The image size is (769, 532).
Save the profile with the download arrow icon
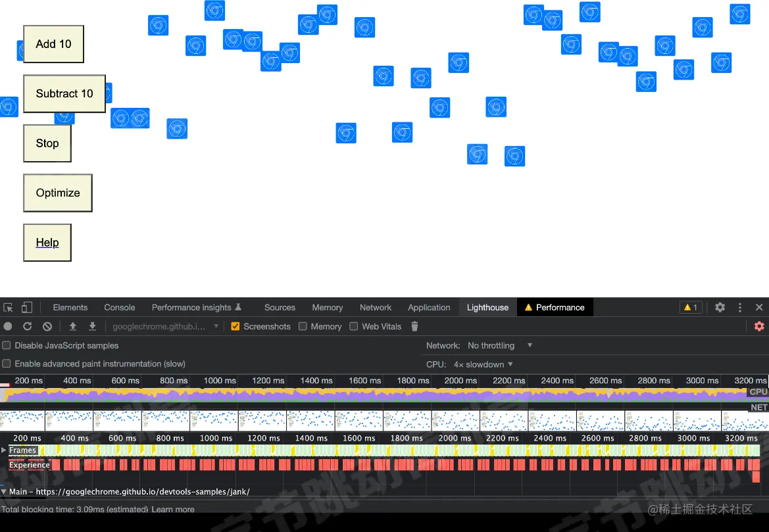92,327
